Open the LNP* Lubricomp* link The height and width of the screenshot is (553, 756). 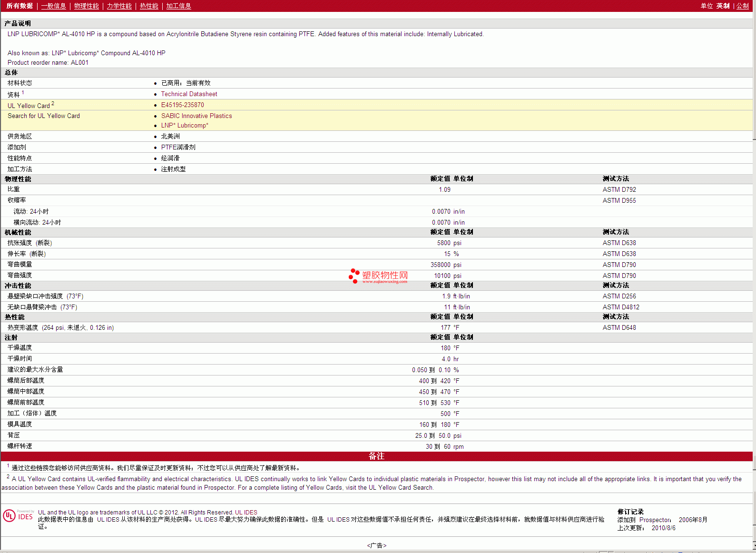[x=185, y=126]
